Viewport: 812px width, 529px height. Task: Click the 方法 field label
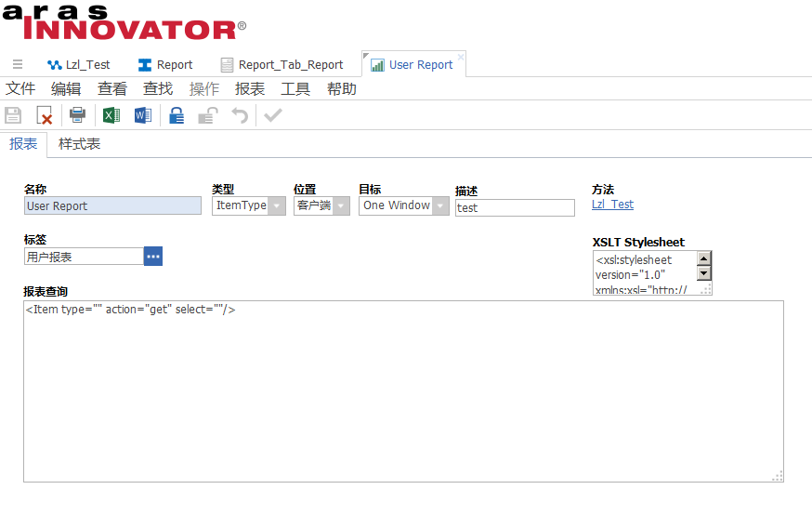click(x=603, y=190)
